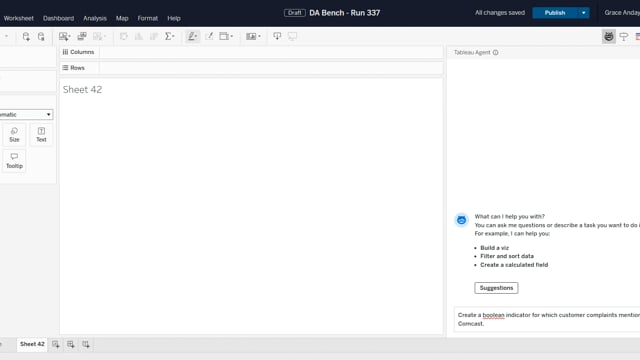Click the sort descending toolbar icon

(x=154, y=36)
